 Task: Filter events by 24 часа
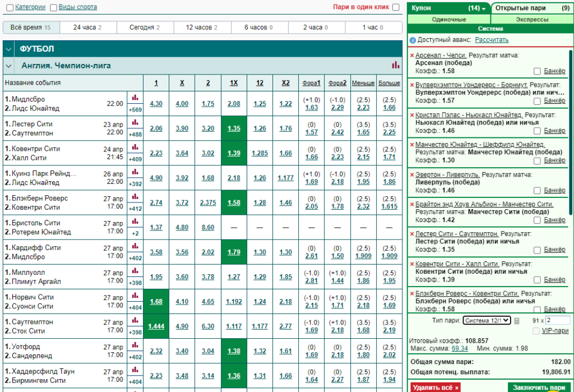click(x=88, y=27)
